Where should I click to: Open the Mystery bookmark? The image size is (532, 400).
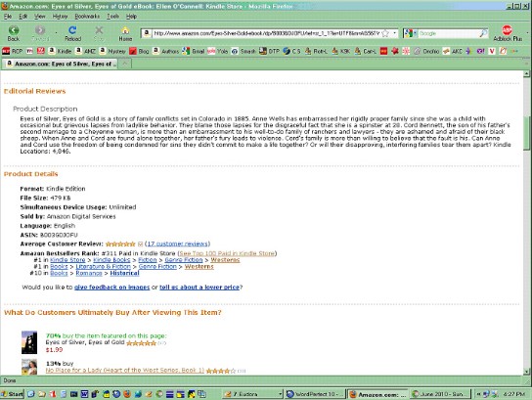click(x=112, y=51)
